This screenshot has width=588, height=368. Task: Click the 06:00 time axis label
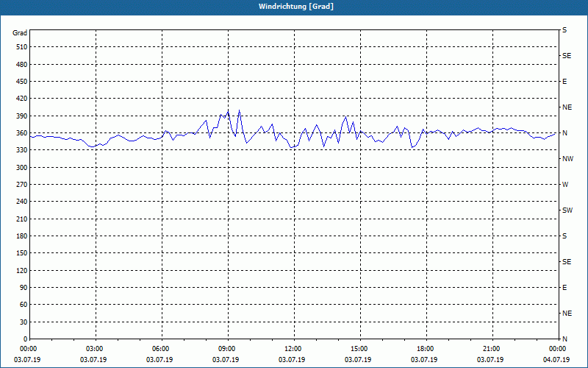click(160, 349)
